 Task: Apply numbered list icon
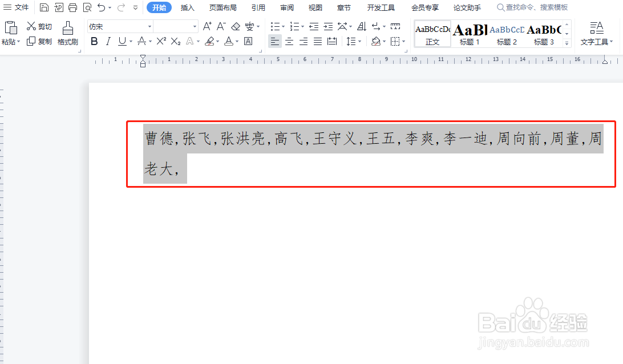click(294, 27)
